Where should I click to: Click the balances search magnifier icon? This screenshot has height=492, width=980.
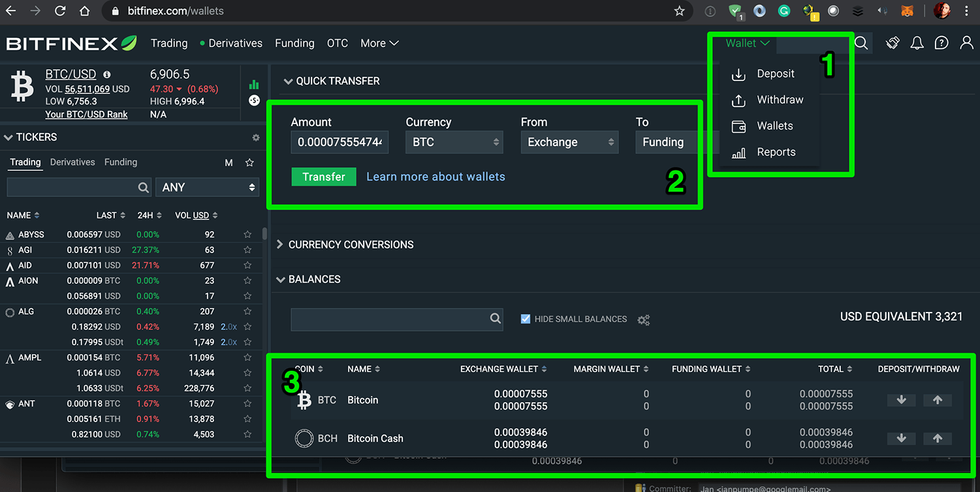click(496, 319)
